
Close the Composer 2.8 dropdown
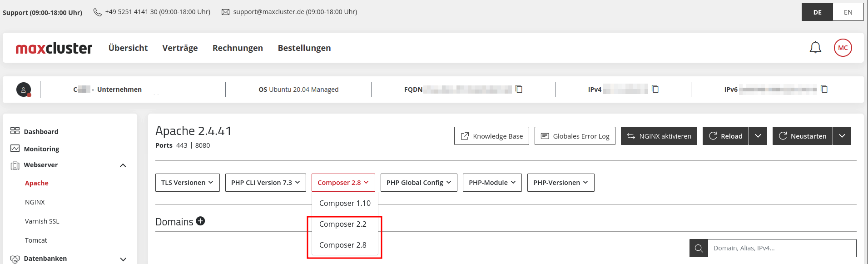[x=343, y=183]
